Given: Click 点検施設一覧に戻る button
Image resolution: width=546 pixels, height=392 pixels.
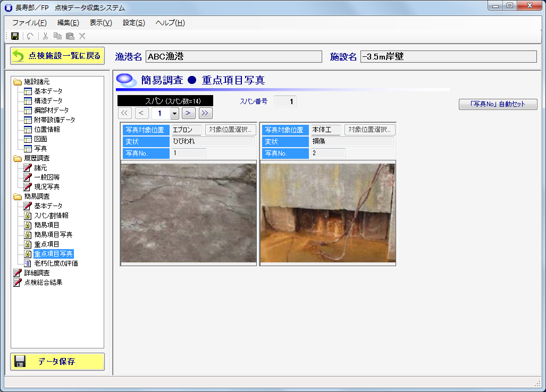Looking at the screenshot, I should pos(57,56).
